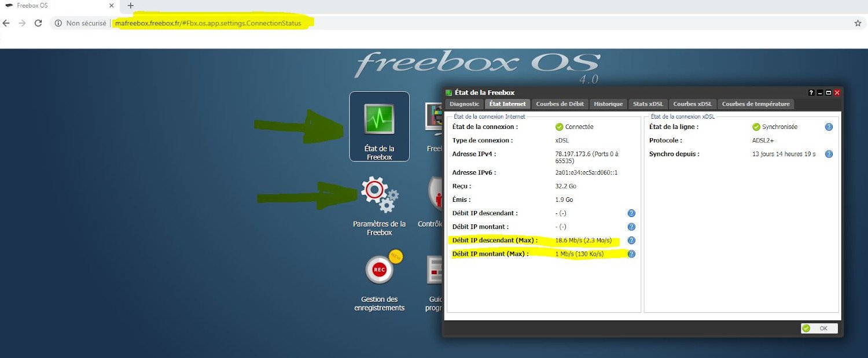This screenshot has height=358, width=868.
Task: Open a new browser tab
Action: tap(130, 6)
